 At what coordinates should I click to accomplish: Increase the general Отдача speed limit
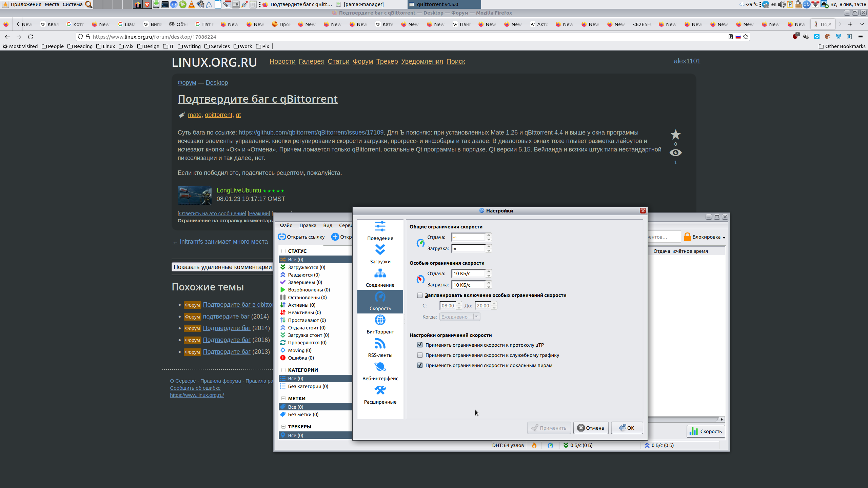point(489,235)
